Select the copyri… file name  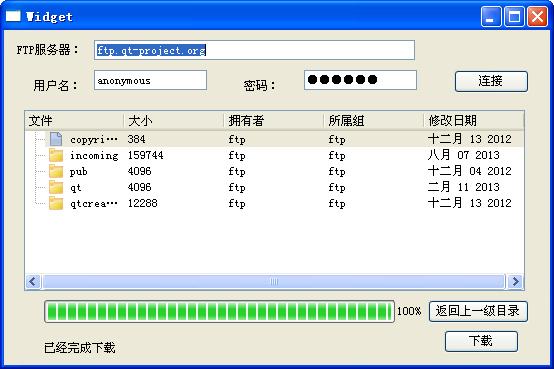pos(94,140)
